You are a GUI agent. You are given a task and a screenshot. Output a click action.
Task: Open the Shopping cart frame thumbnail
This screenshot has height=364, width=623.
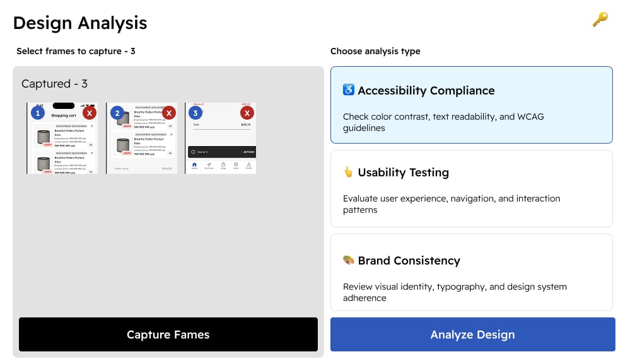62,146
